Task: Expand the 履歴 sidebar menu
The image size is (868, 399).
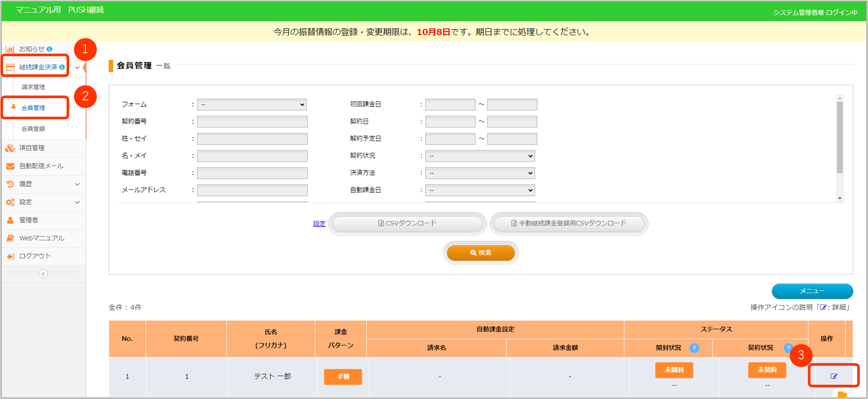Action: tap(43, 184)
